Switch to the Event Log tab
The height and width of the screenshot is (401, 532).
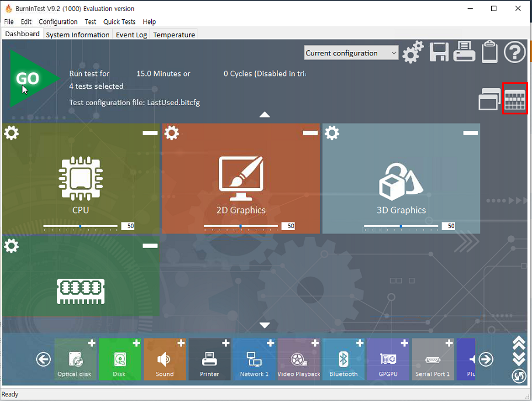131,34
